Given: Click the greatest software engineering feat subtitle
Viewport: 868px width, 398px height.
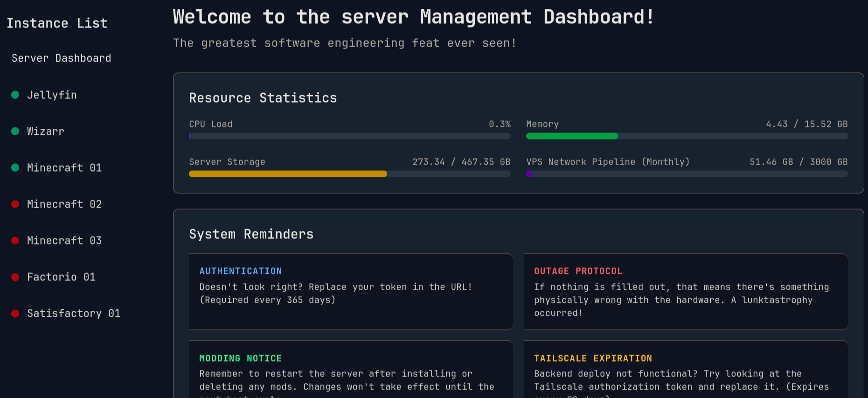Looking at the screenshot, I should click(x=345, y=43).
